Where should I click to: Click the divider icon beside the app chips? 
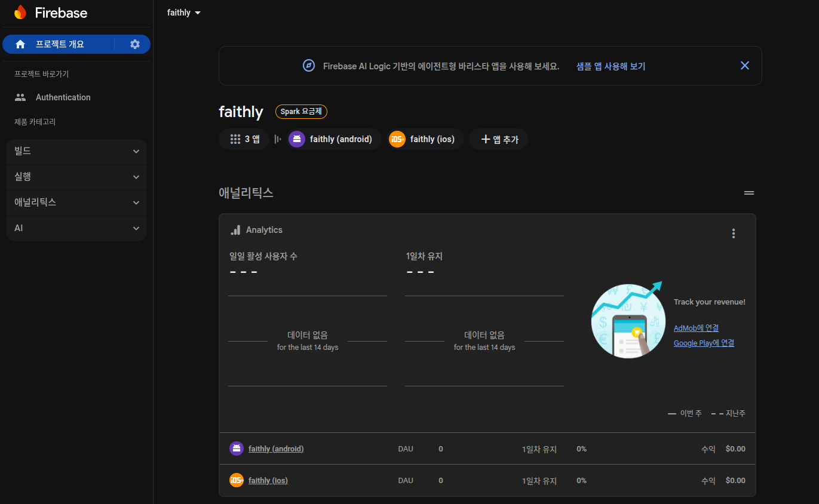pyautogui.click(x=277, y=139)
